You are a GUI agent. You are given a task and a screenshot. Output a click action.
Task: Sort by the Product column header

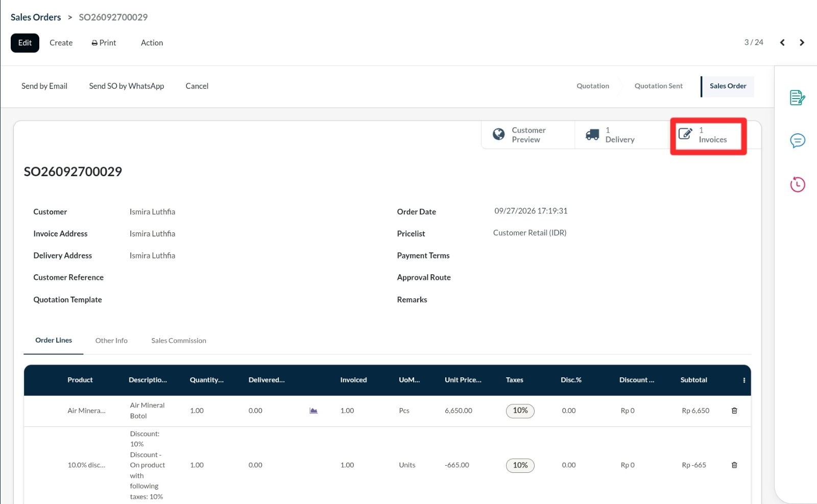80,380
